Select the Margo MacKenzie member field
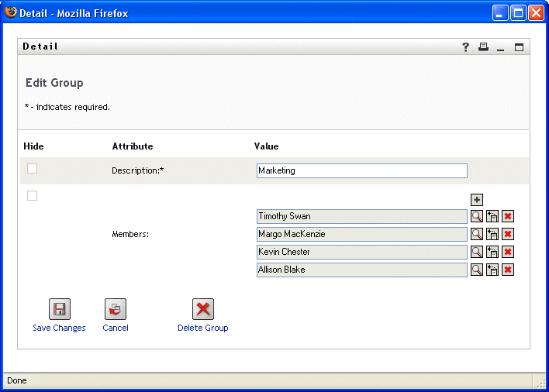 [362, 234]
